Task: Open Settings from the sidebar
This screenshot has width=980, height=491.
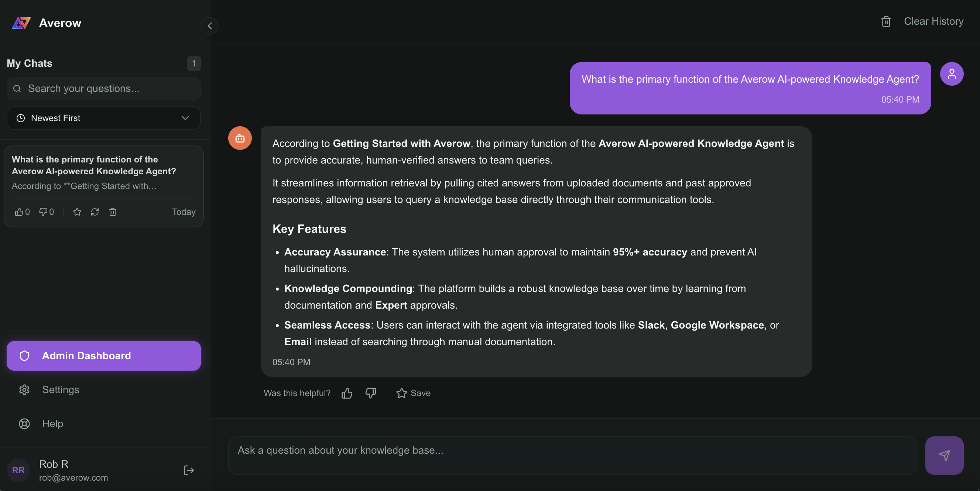Action: click(60, 389)
